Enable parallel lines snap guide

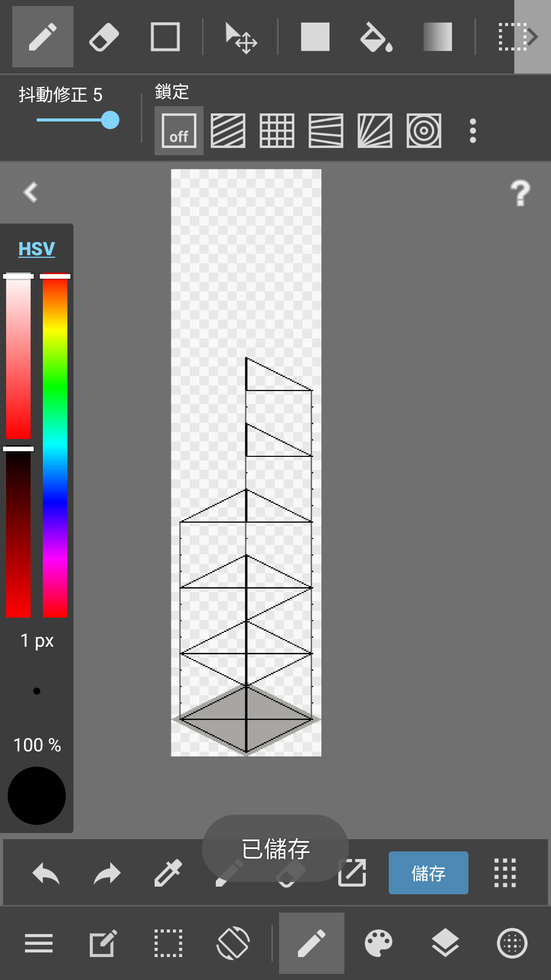[228, 131]
